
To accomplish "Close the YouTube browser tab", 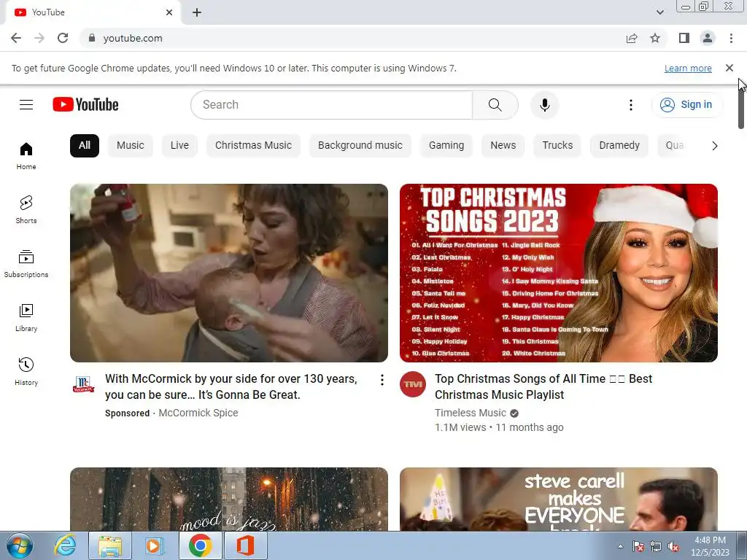I will 169,12.
